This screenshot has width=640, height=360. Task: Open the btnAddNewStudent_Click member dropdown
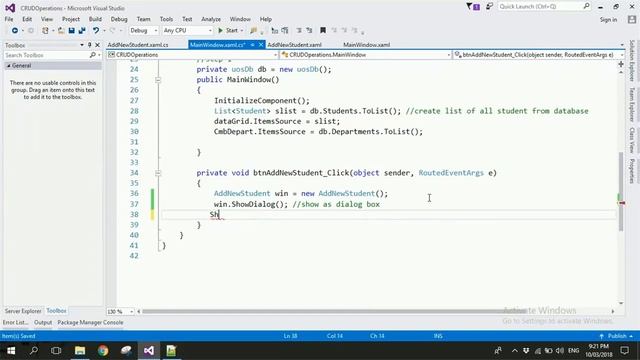tap(538, 55)
